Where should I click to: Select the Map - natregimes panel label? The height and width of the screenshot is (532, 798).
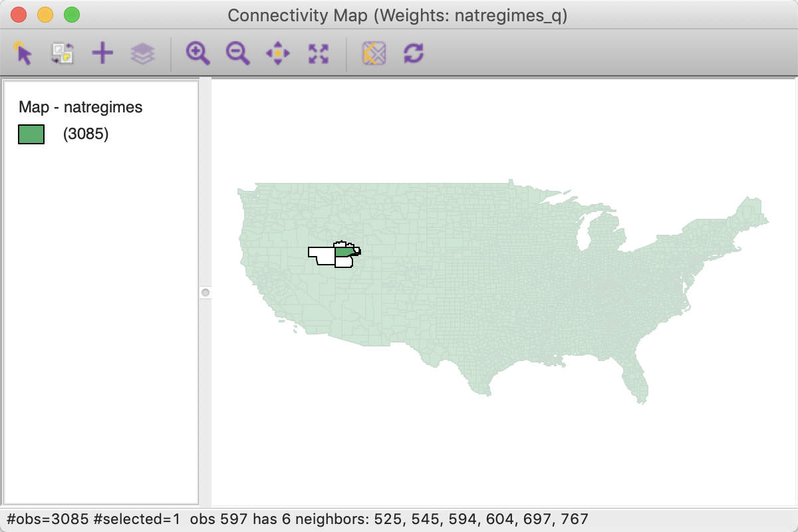pos(80,107)
